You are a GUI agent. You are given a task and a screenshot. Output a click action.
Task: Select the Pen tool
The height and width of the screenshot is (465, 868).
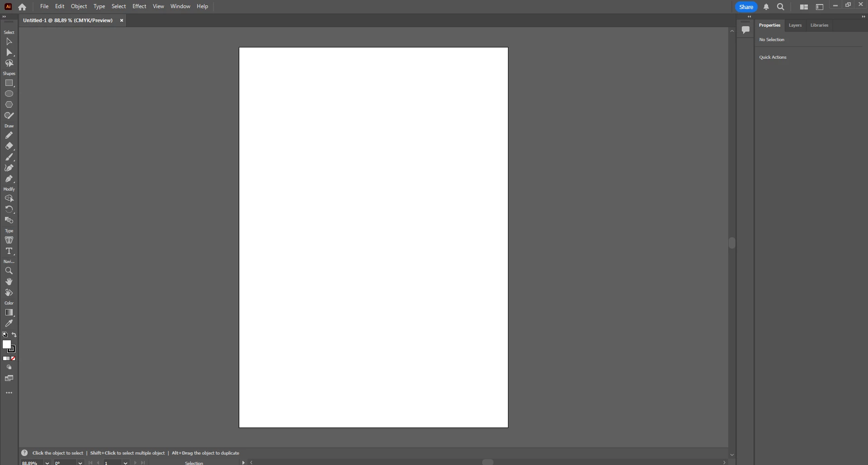click(x=9, y=179)
